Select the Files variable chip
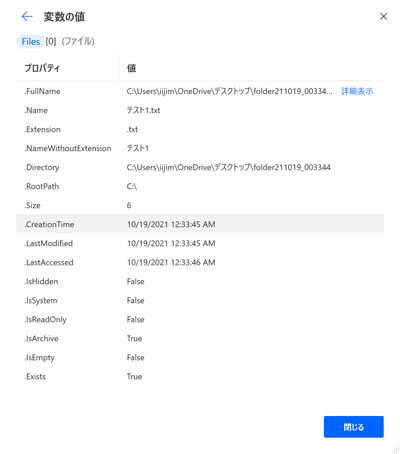 click(30, 42)
